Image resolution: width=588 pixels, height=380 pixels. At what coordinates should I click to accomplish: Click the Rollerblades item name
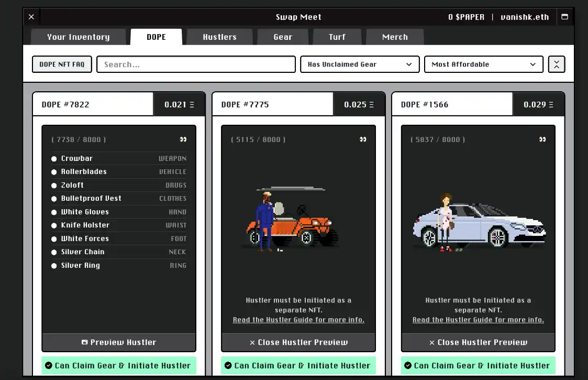(x=84, y=171)
